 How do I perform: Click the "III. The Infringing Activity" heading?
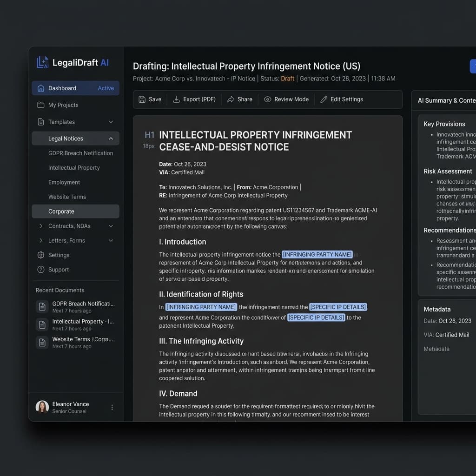(x=201, y=341)
